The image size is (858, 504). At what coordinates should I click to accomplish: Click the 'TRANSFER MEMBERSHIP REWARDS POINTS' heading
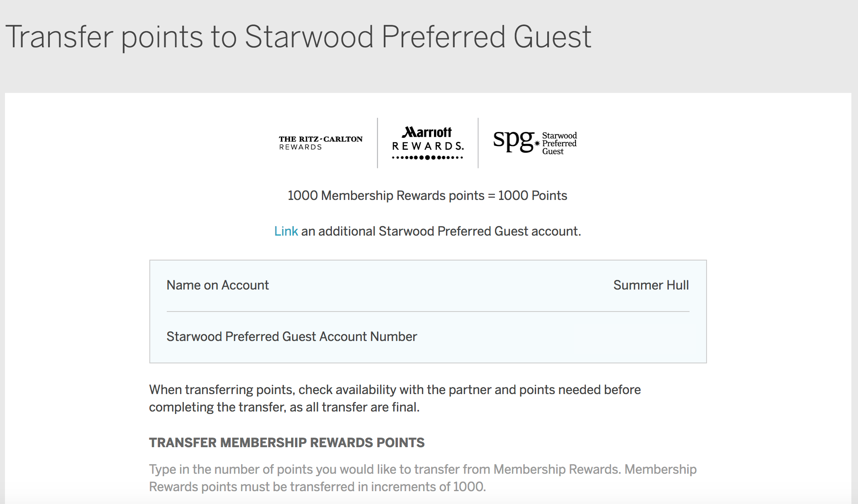287,443
